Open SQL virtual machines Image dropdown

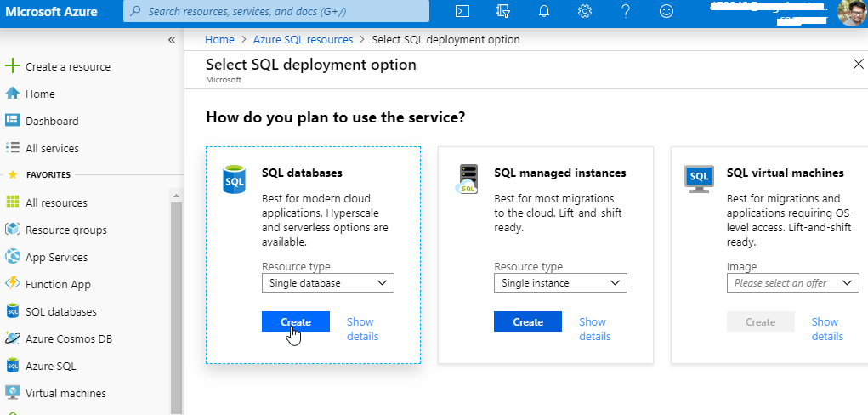[792, 282]
